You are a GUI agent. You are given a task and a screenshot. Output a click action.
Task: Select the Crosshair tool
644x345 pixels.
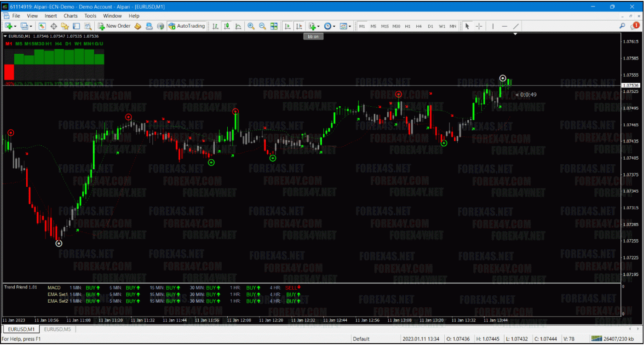pyautogui.click(x=479, y=26)
